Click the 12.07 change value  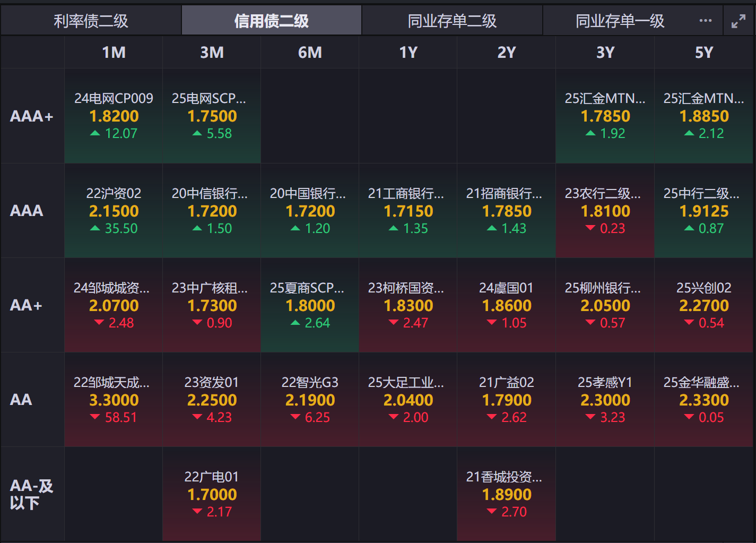(x=121, y=133)
